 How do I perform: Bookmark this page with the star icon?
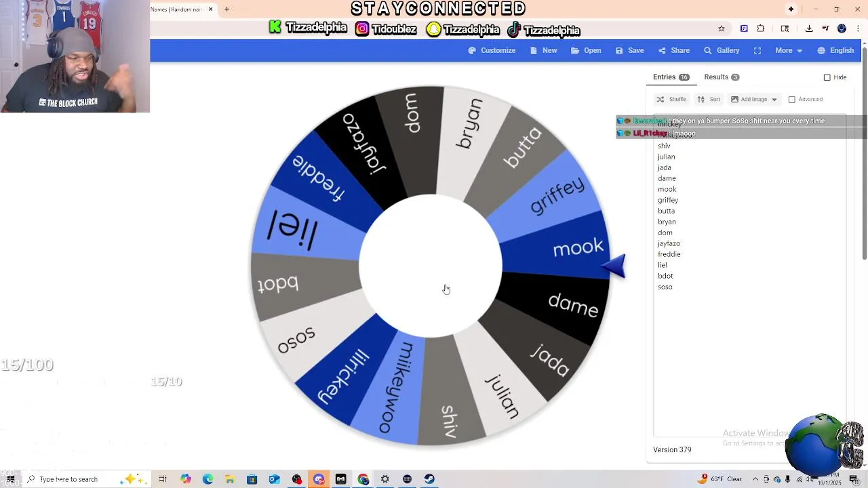[x=722, y=28]
